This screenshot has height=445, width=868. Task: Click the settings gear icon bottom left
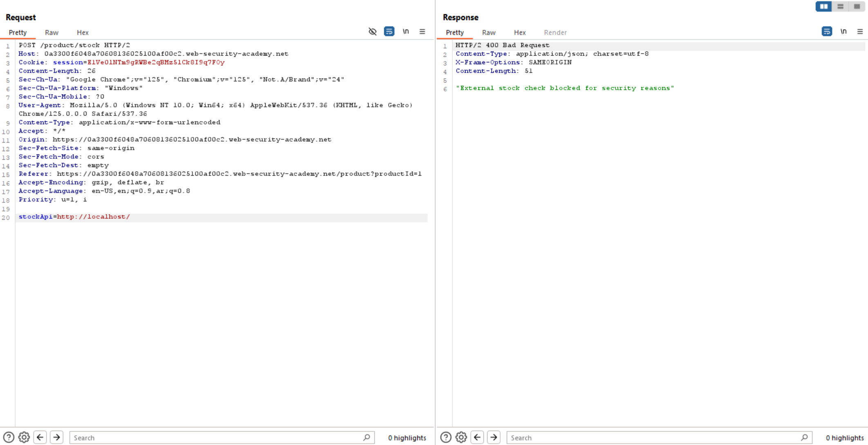point(24,437)
